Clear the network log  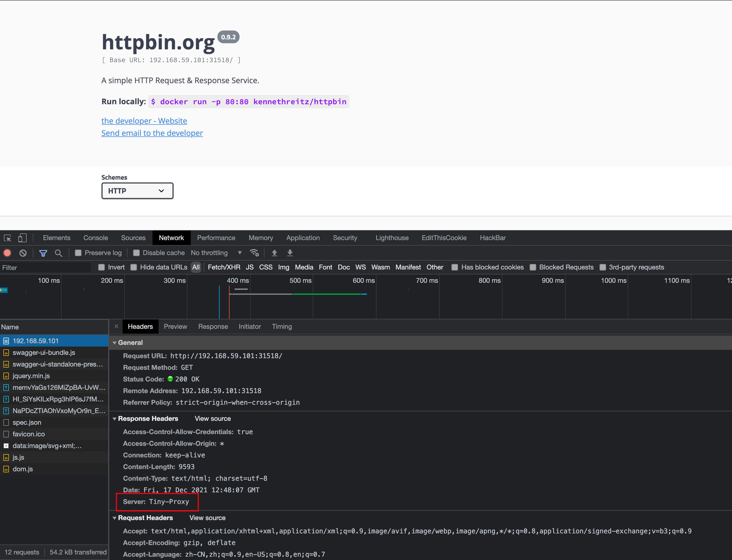pos(23,253)
